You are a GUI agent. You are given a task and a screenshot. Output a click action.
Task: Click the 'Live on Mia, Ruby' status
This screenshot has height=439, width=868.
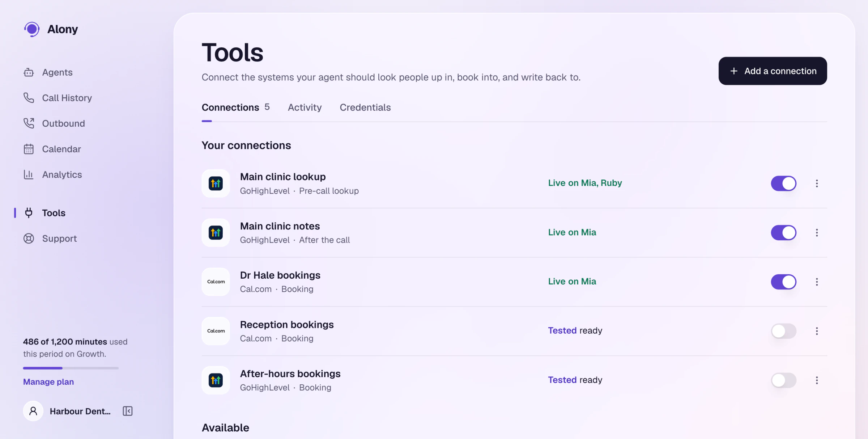[x=585, y=183]
